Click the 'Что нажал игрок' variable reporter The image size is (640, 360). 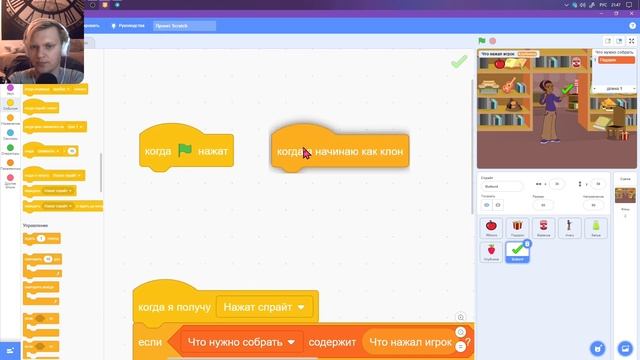tap(410, 342)
